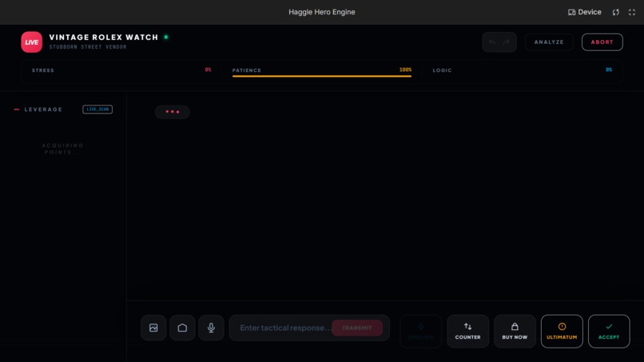This screenshot has width=644, height=362.
Task: Toggle the LIVE_SCAN badge
Action: [97, 109]
